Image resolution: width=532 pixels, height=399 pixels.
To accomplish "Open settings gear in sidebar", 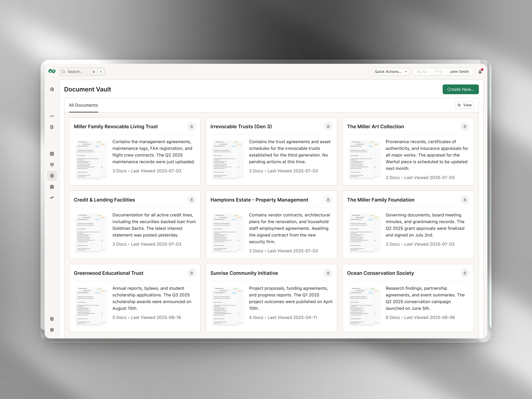I will (52, 330).
